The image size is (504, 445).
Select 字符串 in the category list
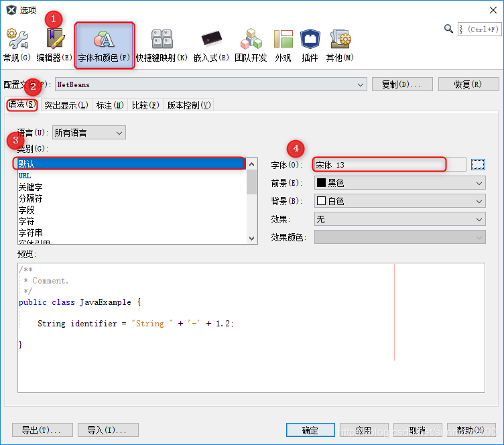click(x=132, y=233)
